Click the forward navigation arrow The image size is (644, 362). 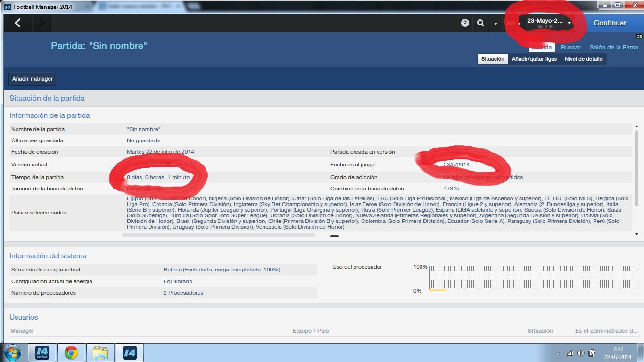(41, 23)
